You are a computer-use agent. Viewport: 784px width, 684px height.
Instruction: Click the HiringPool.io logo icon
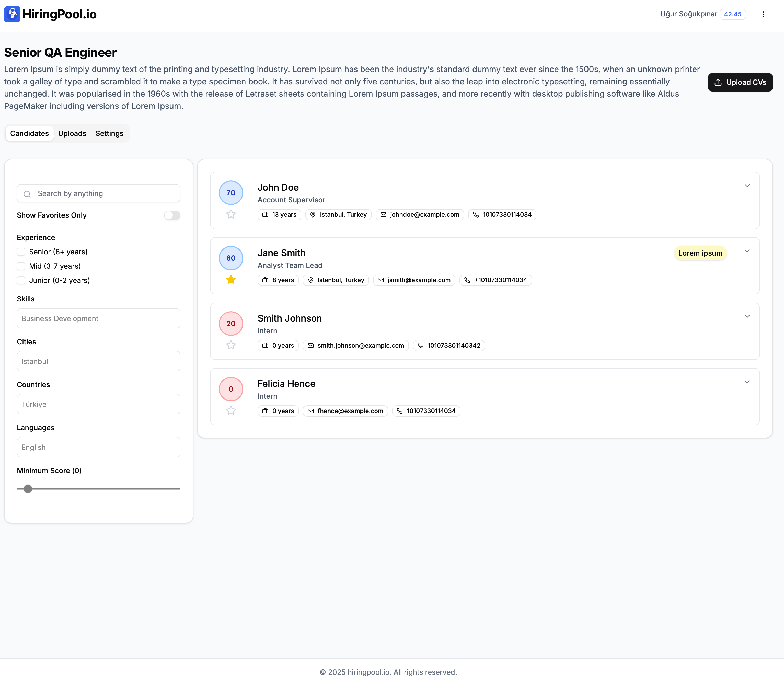click(12, 14)
